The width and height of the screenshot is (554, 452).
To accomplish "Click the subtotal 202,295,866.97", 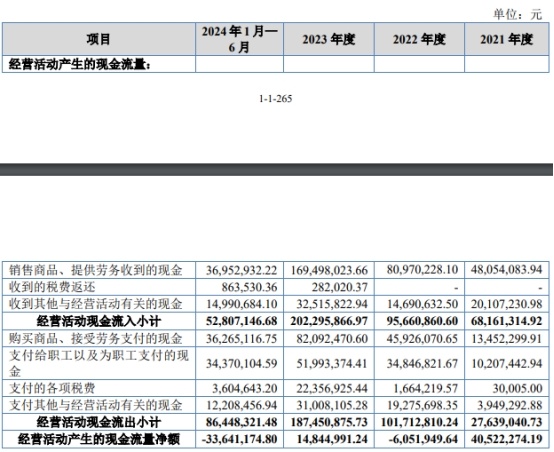I will point(329,321).
